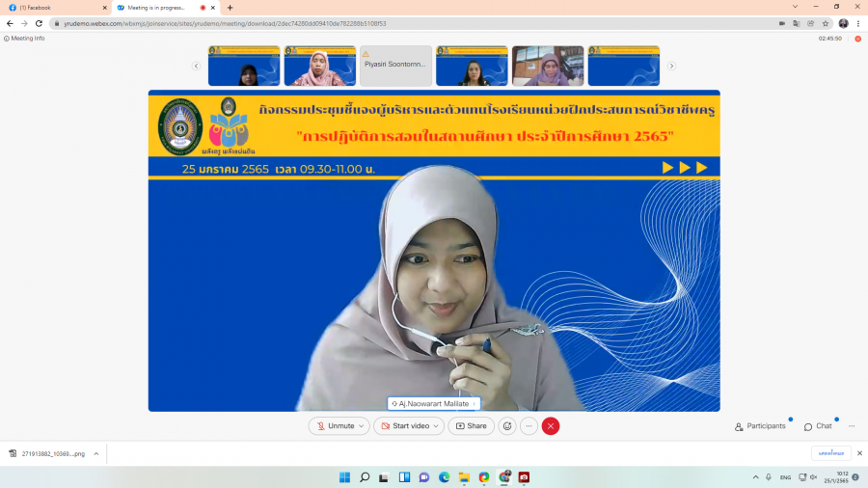Expand options for downloaded png file

95,453
